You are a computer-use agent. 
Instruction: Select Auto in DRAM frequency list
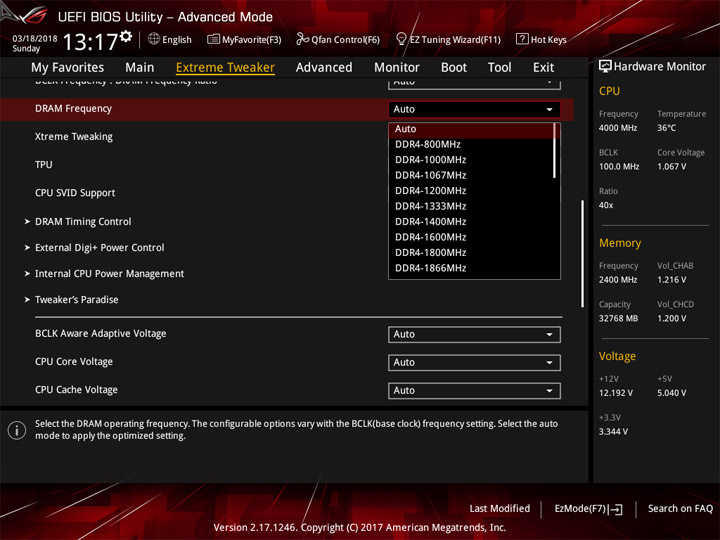(472, 129)
